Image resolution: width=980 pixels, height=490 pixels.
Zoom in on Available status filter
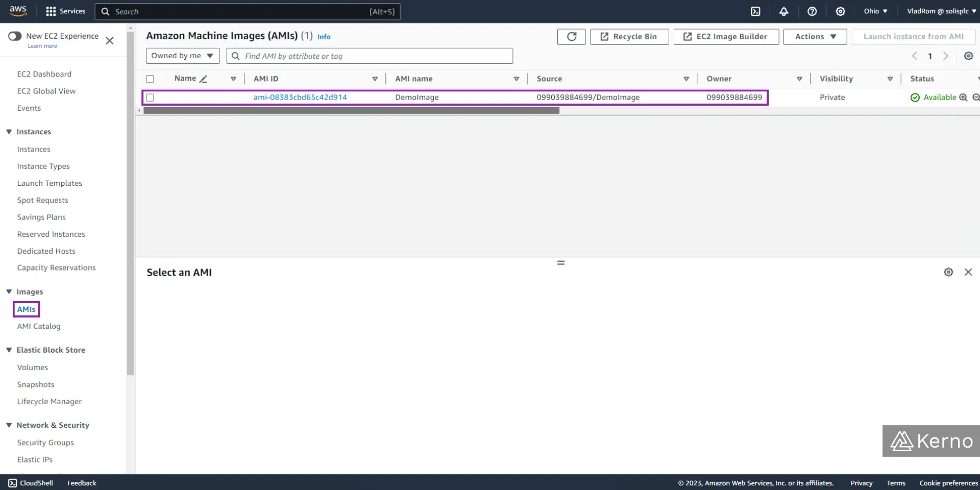[x=963, y=97]
